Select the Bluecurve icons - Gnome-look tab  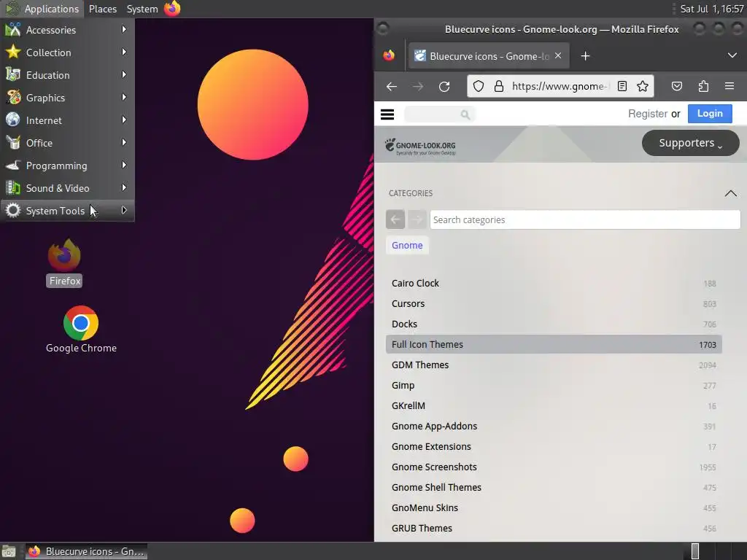(487, 55)
